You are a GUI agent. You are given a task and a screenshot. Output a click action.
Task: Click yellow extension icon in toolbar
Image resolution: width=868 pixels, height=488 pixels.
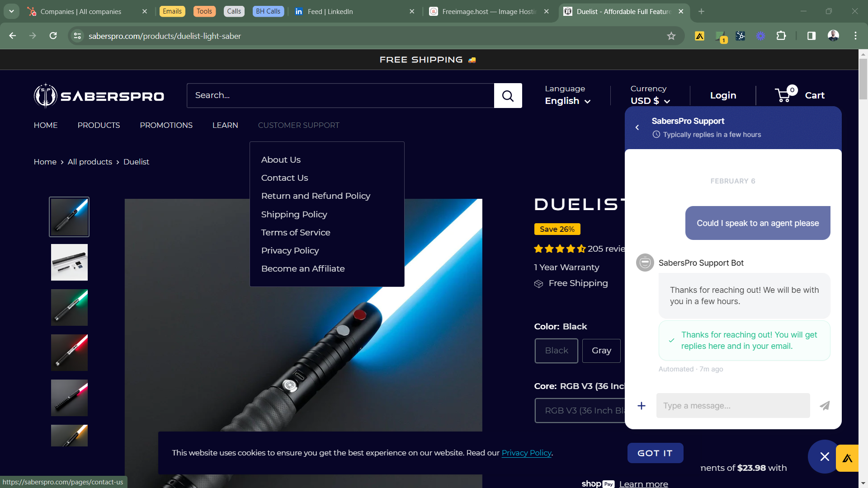699,36
